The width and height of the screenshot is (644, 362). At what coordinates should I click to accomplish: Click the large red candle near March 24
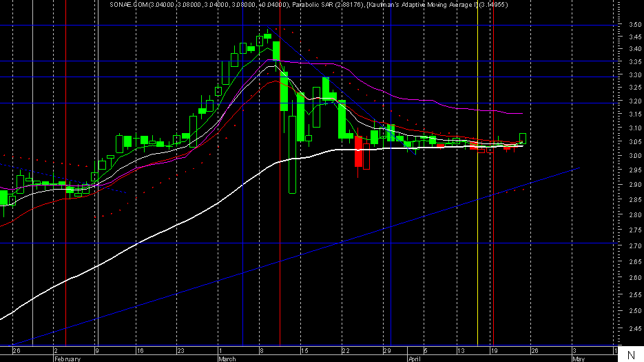point(358,152)
